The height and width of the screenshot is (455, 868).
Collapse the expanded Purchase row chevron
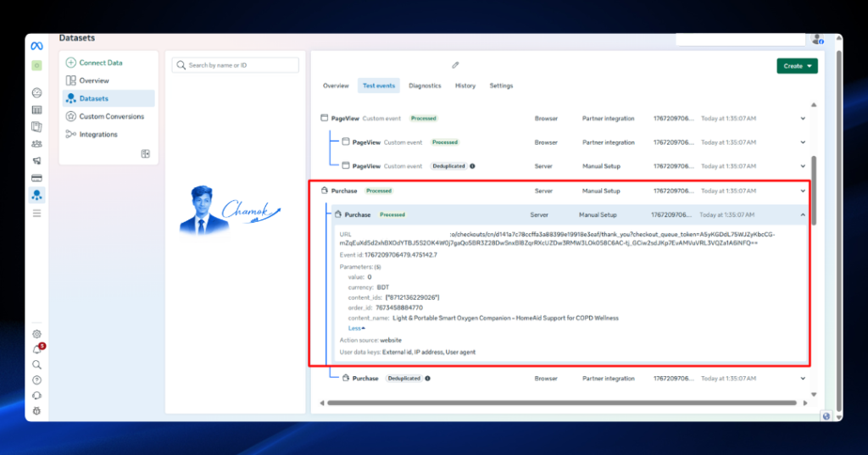tap(803, 214)
